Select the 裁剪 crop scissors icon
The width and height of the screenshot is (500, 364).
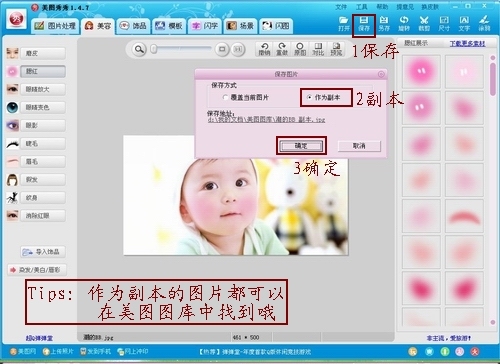click(424, 24)
